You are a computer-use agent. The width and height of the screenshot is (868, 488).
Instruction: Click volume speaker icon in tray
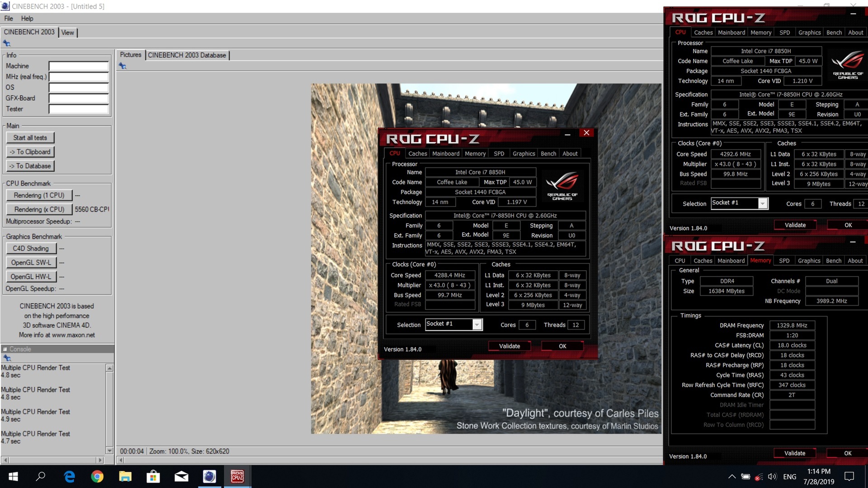tap(772, 477)
